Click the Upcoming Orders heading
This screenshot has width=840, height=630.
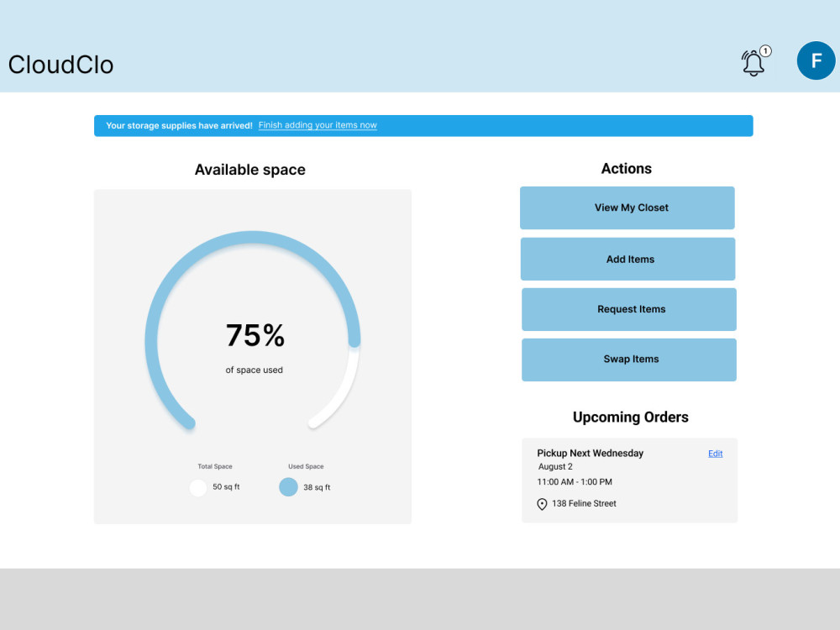click(631, 417)
